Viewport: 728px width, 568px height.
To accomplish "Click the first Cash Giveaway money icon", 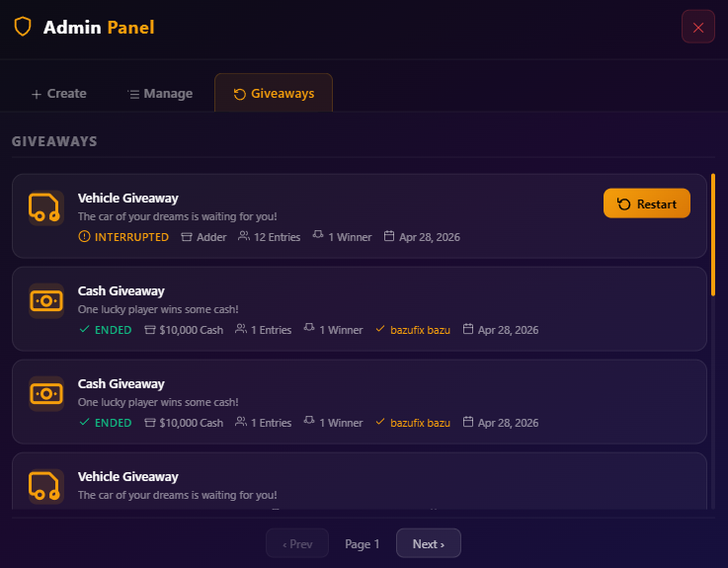I will tap(46, 301).
